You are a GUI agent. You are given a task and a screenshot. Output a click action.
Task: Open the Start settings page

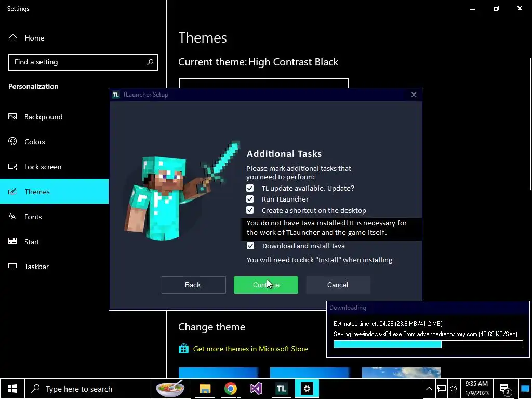click(54, 242)
